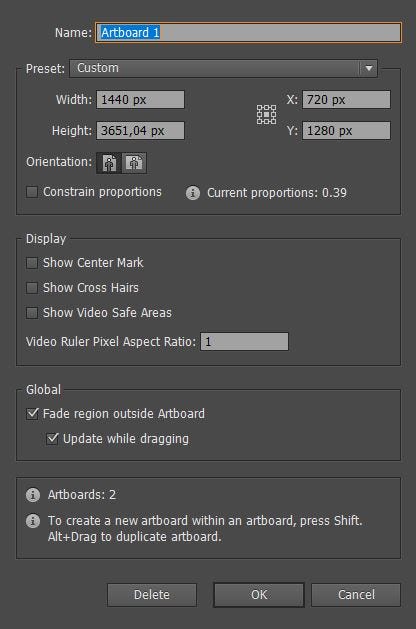The image size is (416, 629).
Task: Click Video Ruler Pixel Aspect Ratio field
Action: point(244,342)
